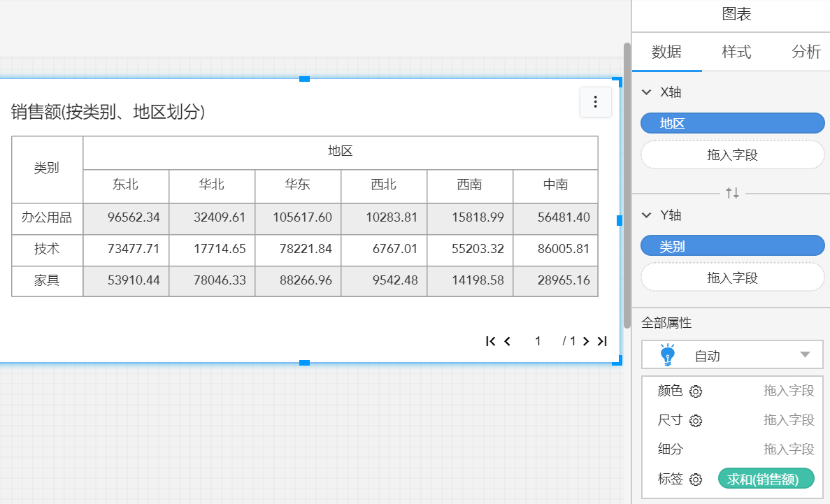Select the 数据 tab
This screenshot has width=830, height=504.
pyautogui.click(x=666, y=52)
